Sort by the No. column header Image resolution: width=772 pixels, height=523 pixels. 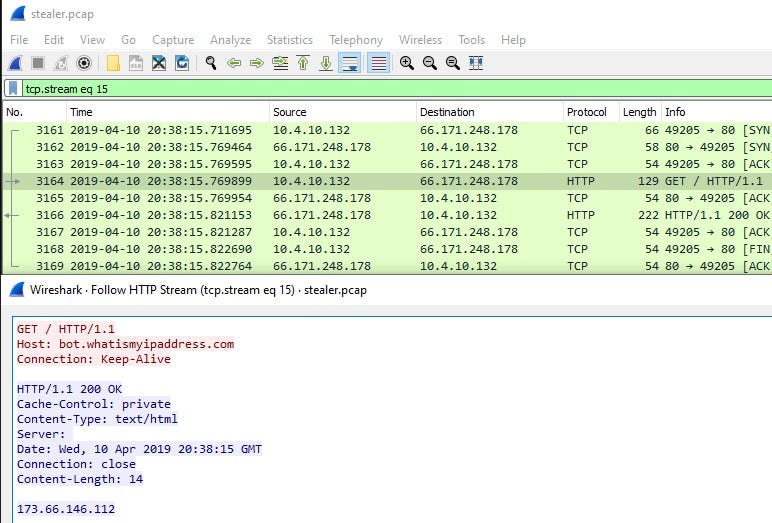point(34,112)
